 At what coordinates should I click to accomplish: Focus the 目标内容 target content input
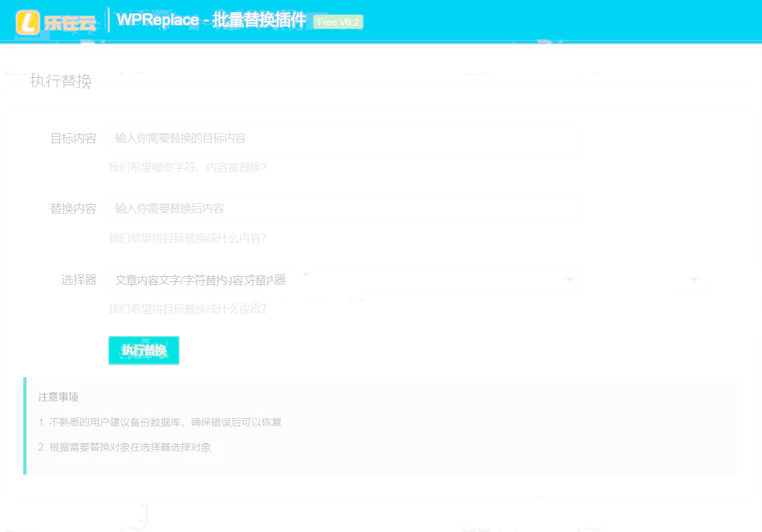coord(345,138)
